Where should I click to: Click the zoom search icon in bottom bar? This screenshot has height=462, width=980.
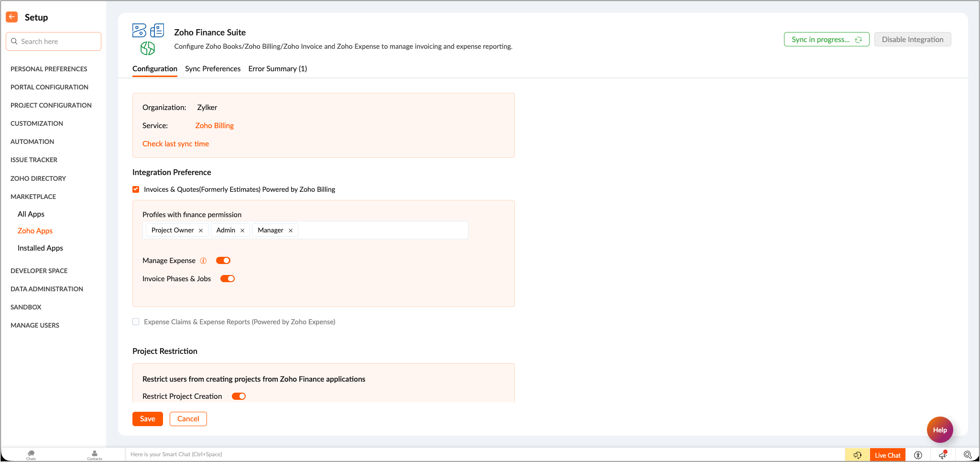tap(968, 455)
